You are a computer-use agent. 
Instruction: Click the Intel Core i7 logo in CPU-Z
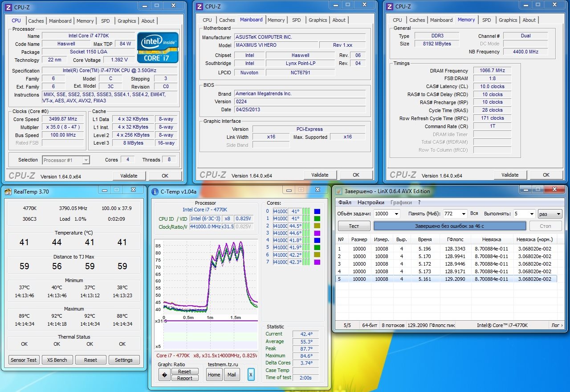click(158, 47)
